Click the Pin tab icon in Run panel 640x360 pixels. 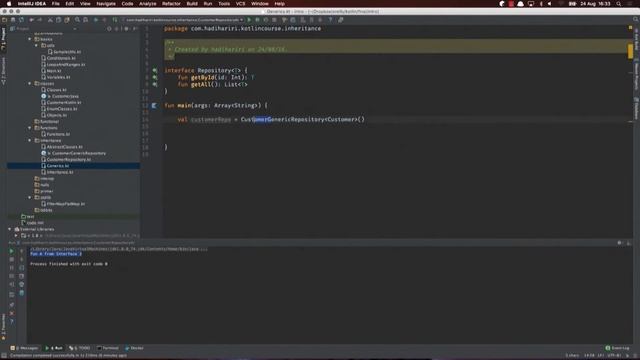(x=11, y=305)
